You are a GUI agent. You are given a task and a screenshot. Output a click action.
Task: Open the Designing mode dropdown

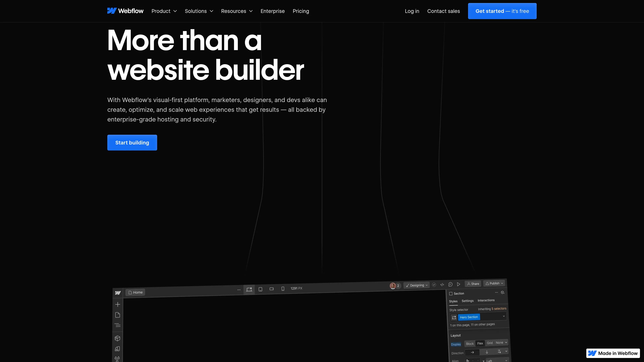416,285
